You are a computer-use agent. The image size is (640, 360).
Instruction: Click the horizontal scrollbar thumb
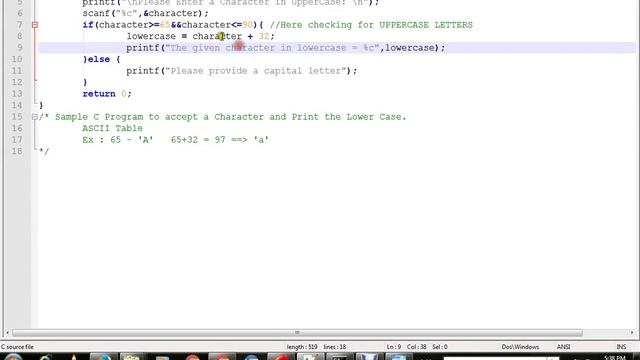click(x=297, y=333)
